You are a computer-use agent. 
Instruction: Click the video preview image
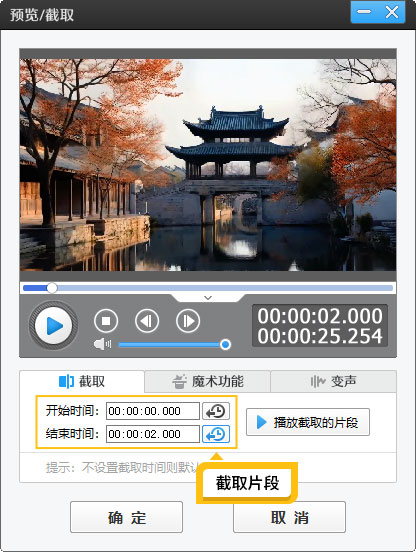[208, 165]
